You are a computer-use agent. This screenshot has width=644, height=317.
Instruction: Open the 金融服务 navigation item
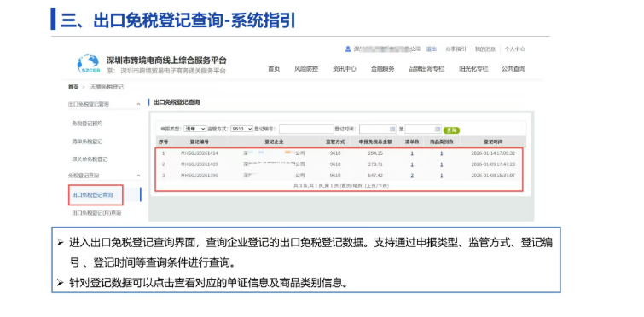tap(383, 69)
